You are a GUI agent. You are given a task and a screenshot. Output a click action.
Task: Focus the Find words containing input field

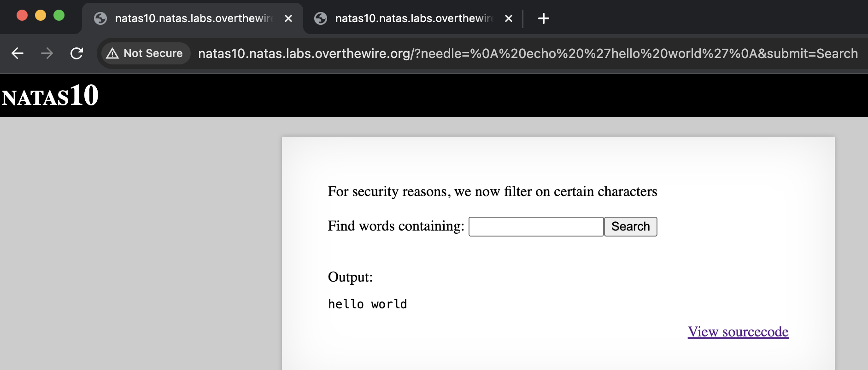536,226
